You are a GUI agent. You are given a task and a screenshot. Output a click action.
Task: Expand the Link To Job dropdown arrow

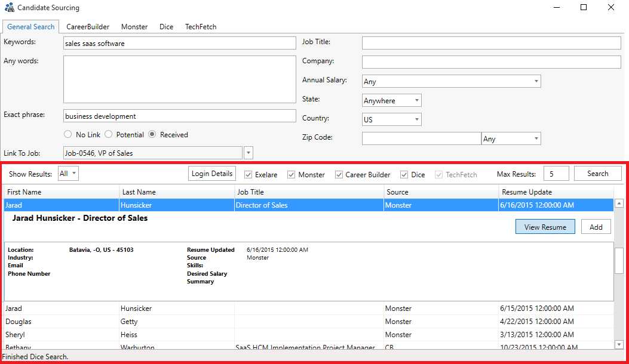click(248, 153)
